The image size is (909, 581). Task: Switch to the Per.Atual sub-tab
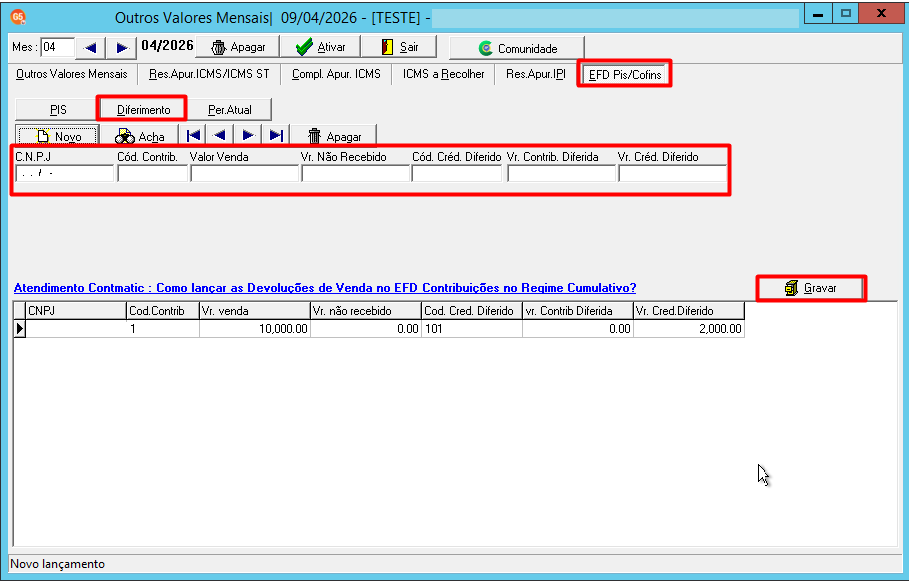coord(230,110)
